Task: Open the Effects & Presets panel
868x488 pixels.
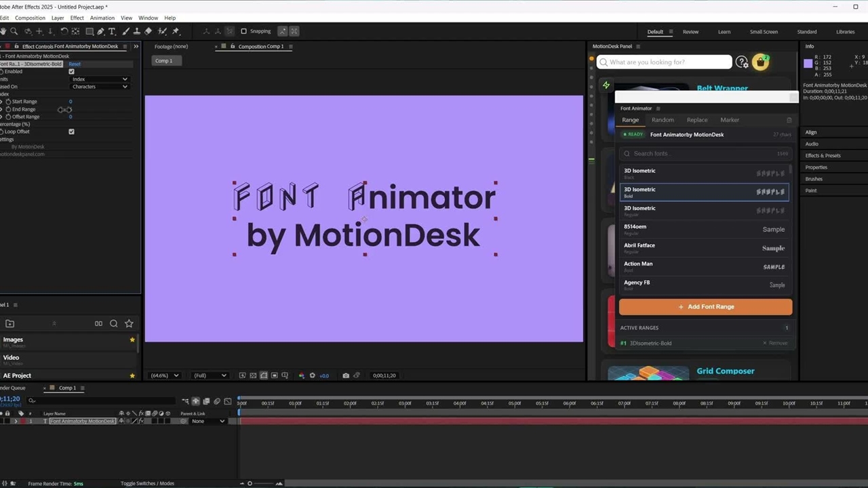Action: point(823,156)
